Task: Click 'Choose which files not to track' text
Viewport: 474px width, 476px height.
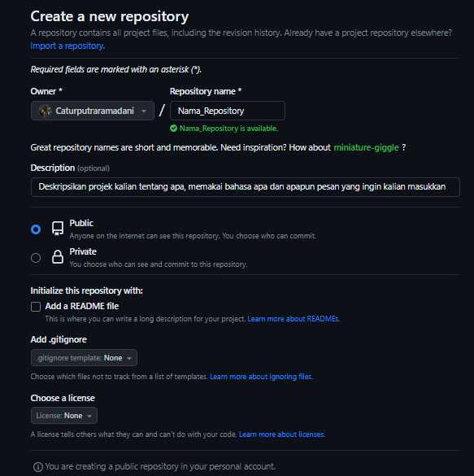Action: coord(120,377)
